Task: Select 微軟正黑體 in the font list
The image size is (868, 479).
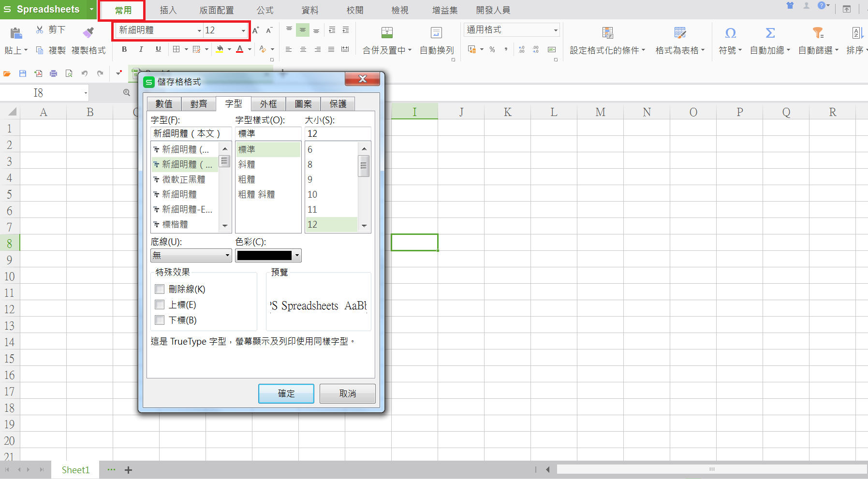Action: click(185, 179)
